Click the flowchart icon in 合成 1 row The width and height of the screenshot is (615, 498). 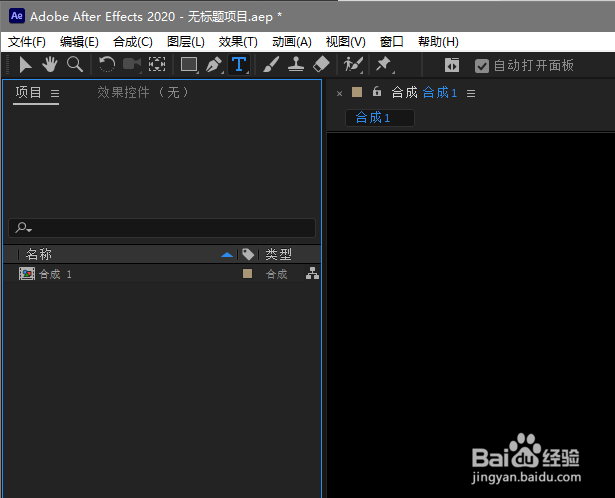(312, 273)
